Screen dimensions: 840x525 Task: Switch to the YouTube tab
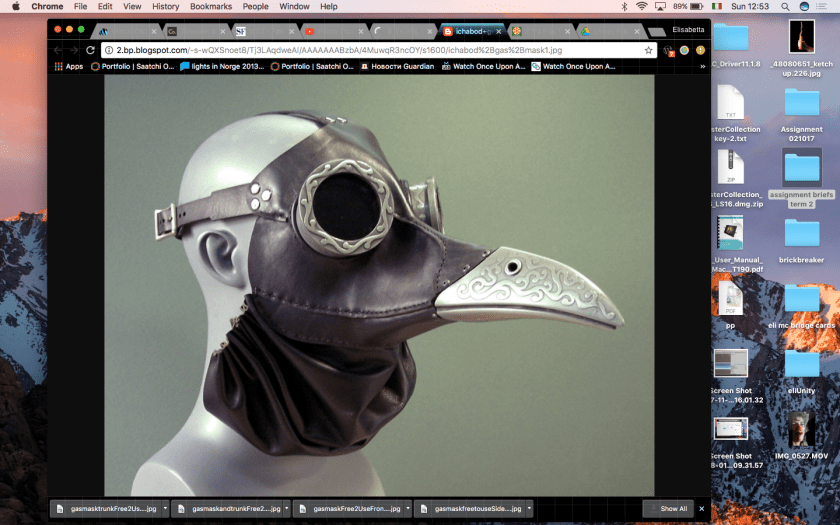311,31
